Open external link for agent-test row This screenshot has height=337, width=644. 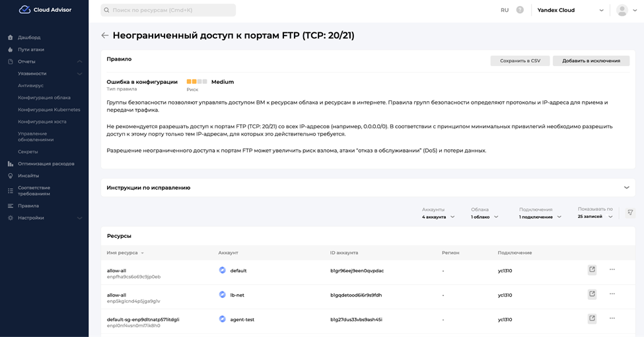pyautogui.click(x=592, y=318)
